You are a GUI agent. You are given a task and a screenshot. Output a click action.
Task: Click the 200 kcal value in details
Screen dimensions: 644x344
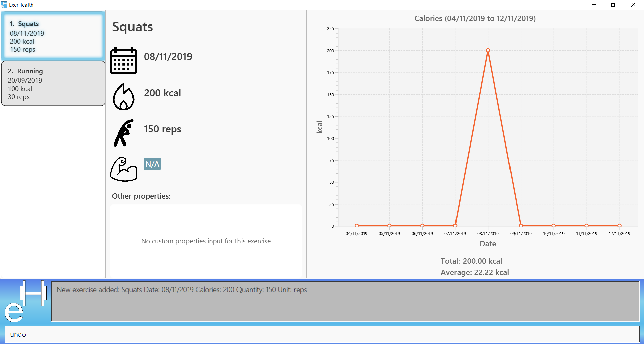click(163, 93)
